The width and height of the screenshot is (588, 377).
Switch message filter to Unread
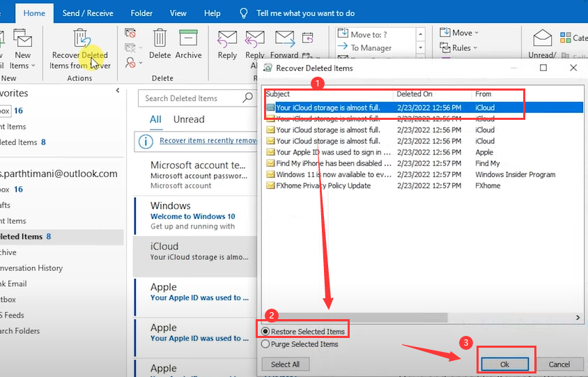click(189, 119)
